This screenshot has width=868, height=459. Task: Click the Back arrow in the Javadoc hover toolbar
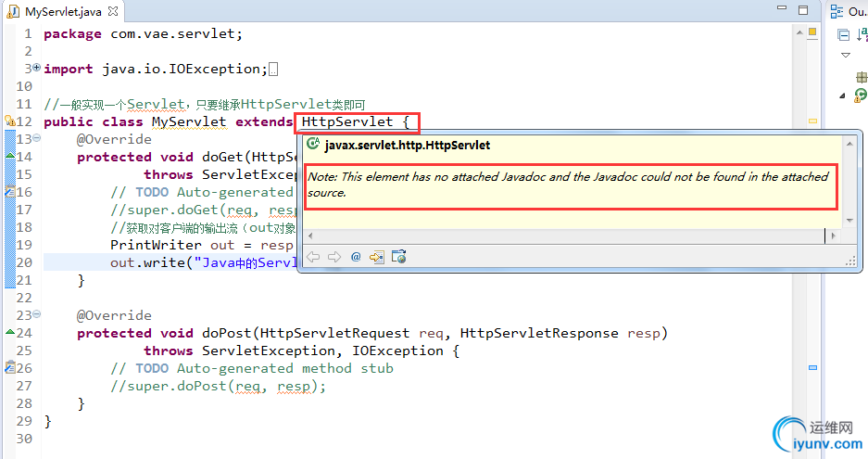[x=313, y=257]
